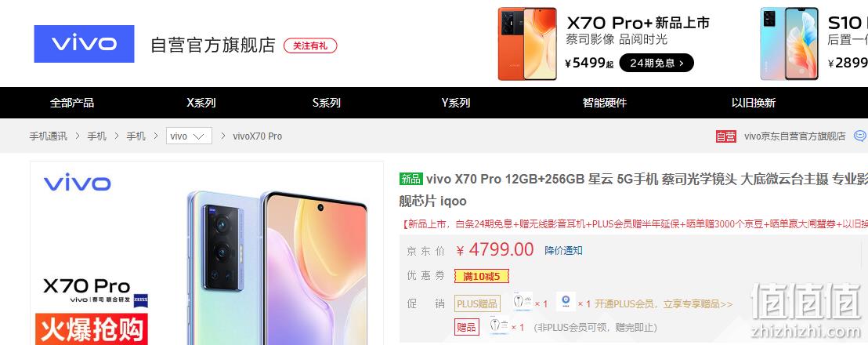
Task: Click the customer service chat icon
Action: pyautogui.click(x=861, y=136)
